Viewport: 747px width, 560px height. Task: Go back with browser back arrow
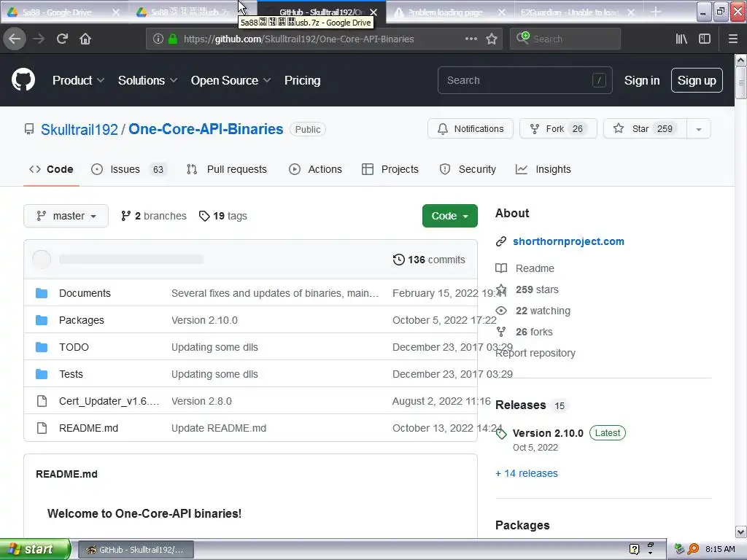[x=15, y=39]
